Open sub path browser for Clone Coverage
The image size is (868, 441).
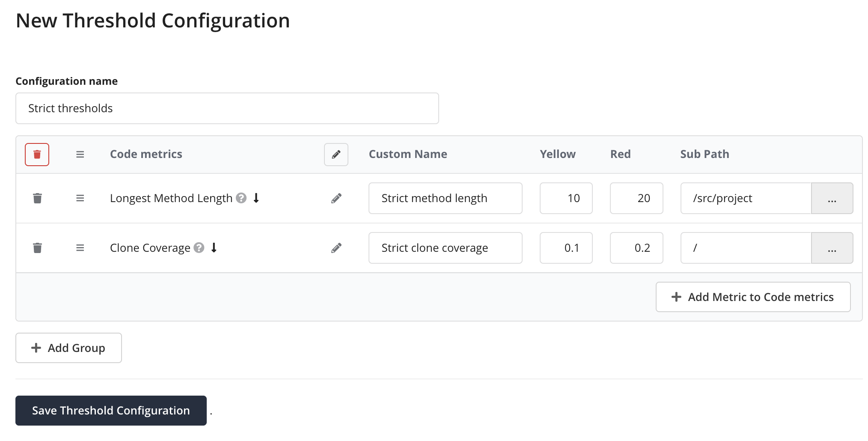click(832, 248)
